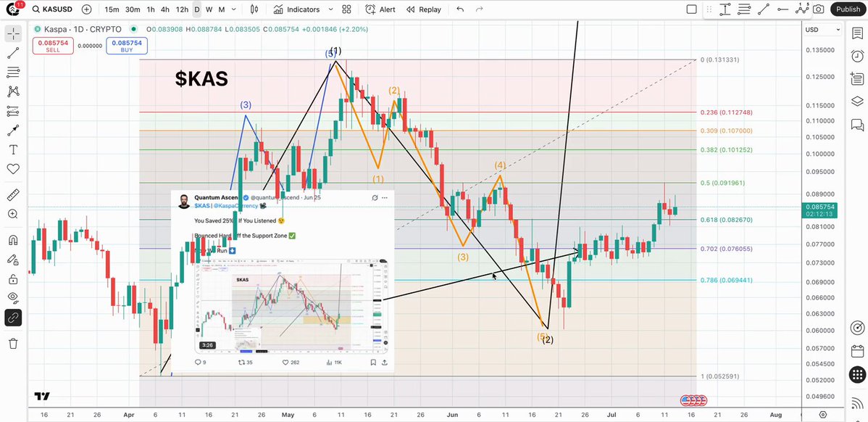The width and height of the screenshot is (868, 422).
Task: Select the ruler measure tool
Action: pyautogui.click(x=13, y=194)
